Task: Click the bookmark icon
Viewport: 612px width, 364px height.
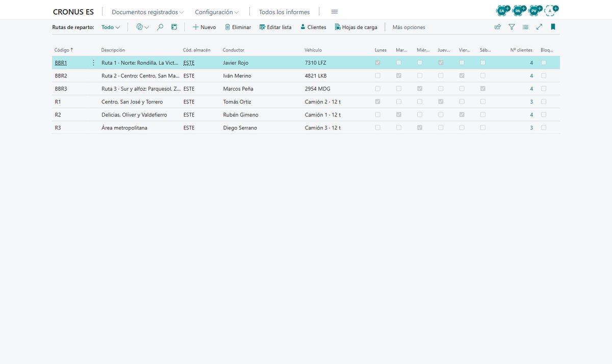Action: pos(553,27)
